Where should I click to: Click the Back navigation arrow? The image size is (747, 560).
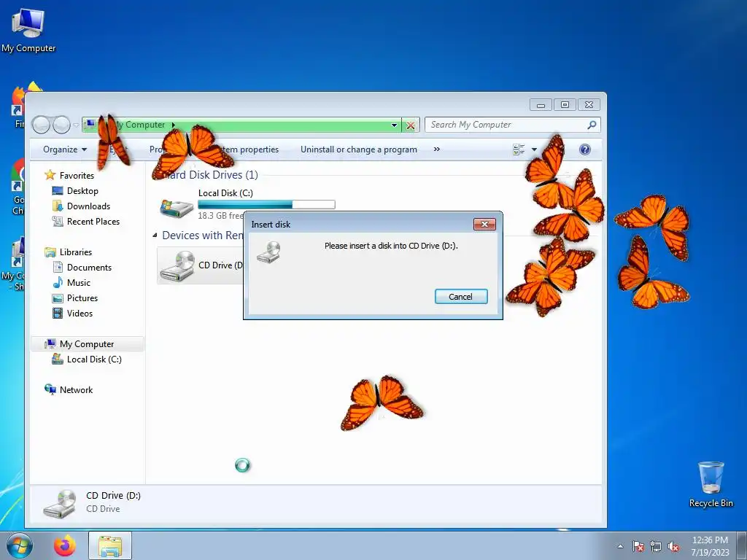click(x=42, y=125)
